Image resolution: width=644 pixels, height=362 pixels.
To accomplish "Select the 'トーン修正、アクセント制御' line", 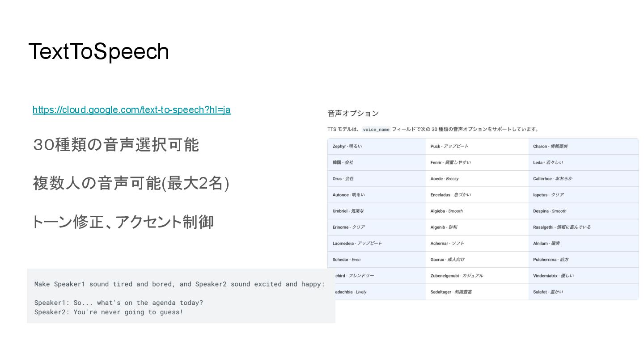I will tap(123, 222).
